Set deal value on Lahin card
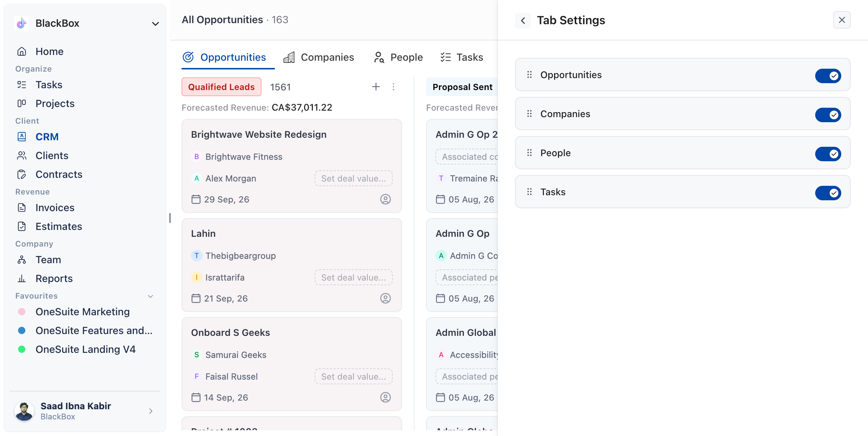Screen dimensions: 868x436 pyautogui.click(x=354, y=277)
